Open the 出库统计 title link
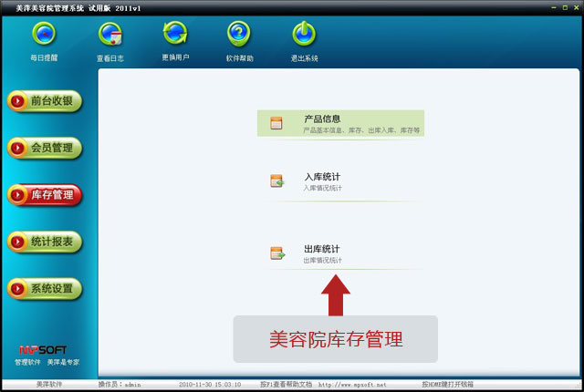Screen dimensions: 584x392 322,248
